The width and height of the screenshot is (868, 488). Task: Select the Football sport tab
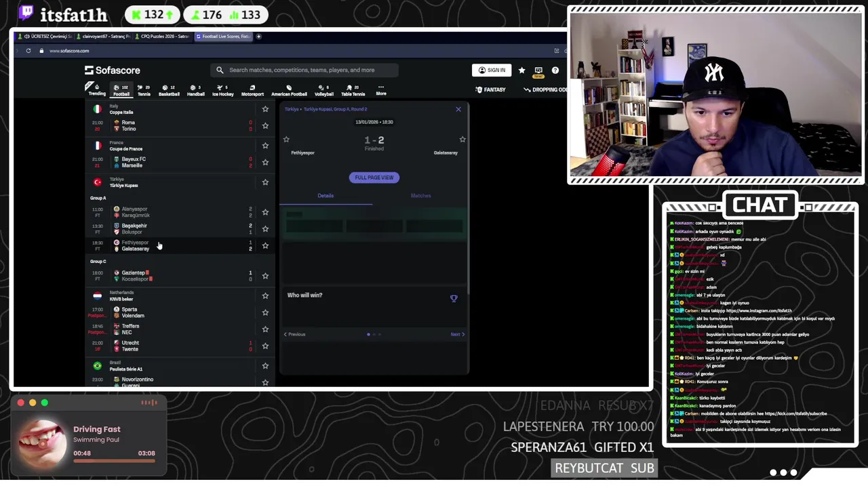(121, 90)
